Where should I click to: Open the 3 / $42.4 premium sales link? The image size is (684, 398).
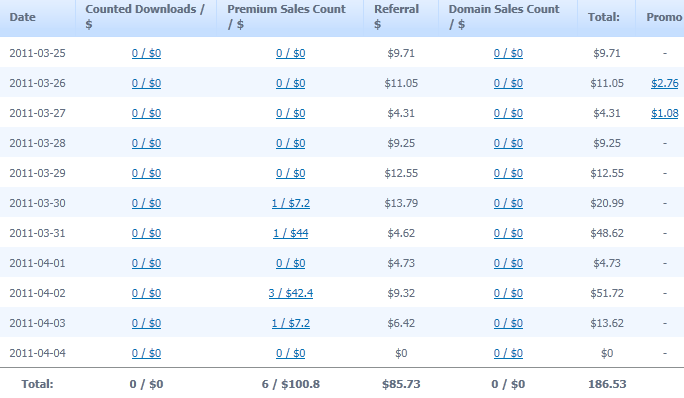point(291,293)
